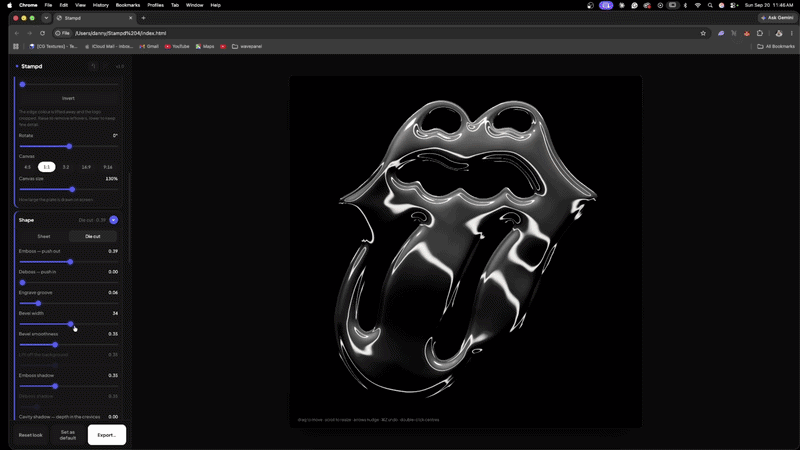The image size is (800, 450).
Task: Open Chrome's three-dot menu
Action: 792,33
